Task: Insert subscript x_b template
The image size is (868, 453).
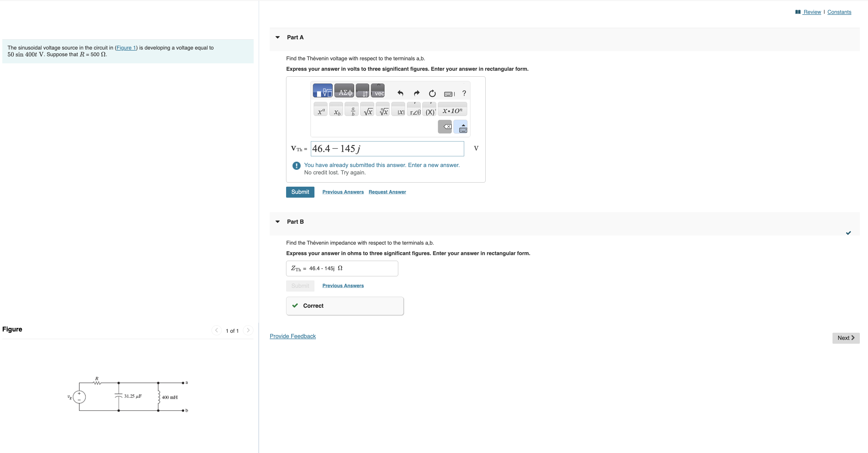Action: [336, 109]
